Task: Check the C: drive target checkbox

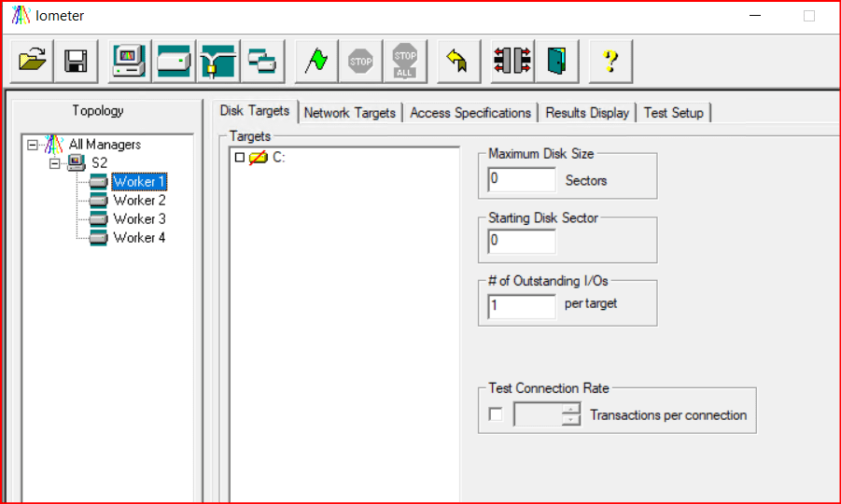Action: [x=240, y=158]
